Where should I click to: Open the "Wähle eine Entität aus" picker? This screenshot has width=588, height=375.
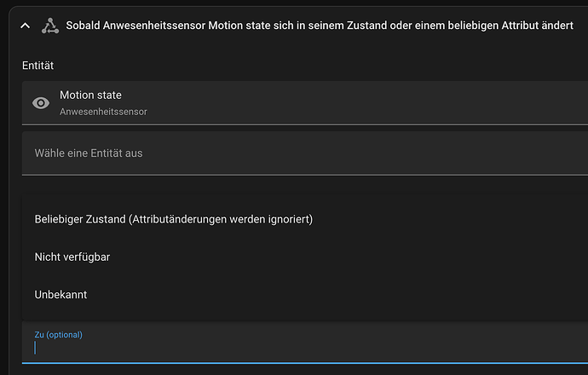click(305, 153)
